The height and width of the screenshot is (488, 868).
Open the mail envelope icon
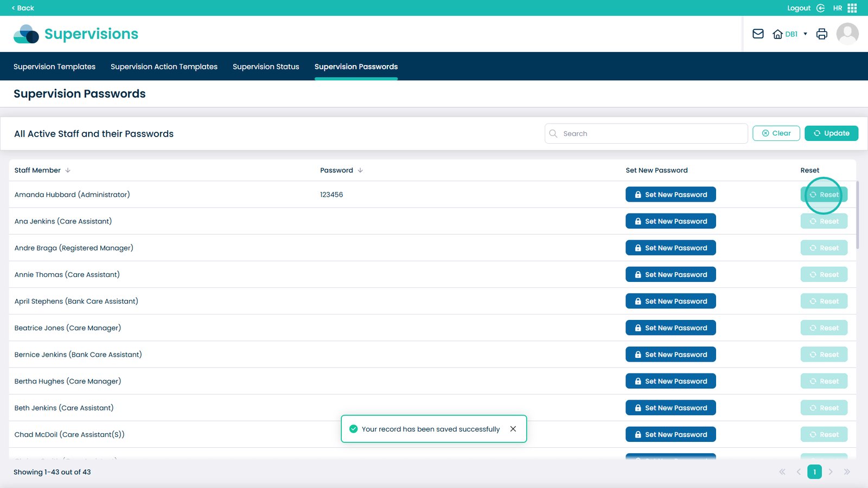coord(758,34)
